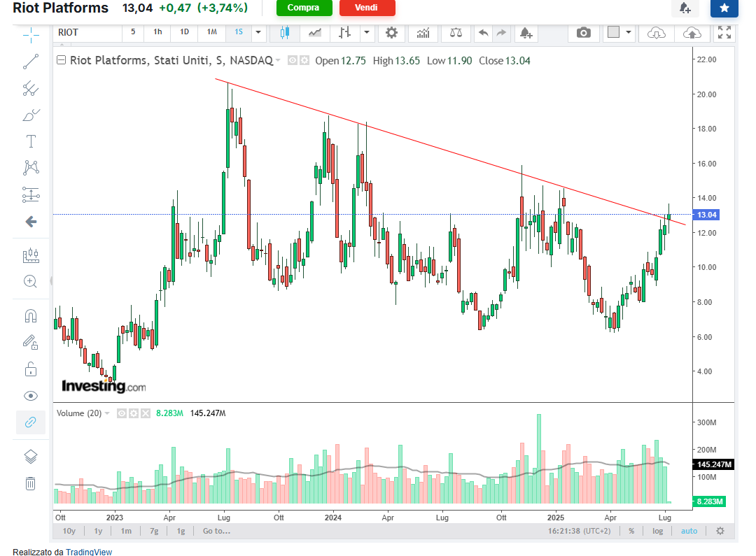Click the green Compra button
This screenshot has width=756, height=556.
click(304, 8)
